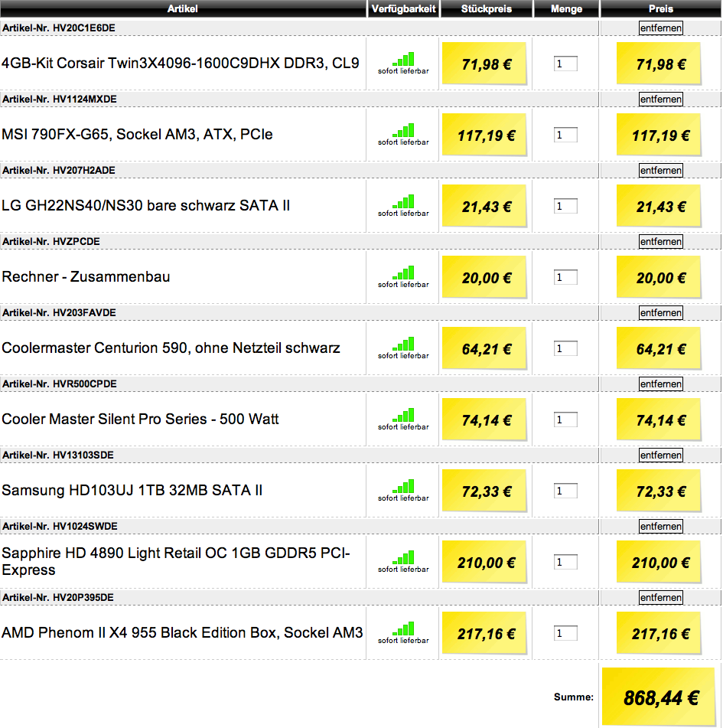Click Stückpreis 71,98 € for the Corsair kit
The width and height of the screenshot is (723, 728).
(x=484, y=64)
